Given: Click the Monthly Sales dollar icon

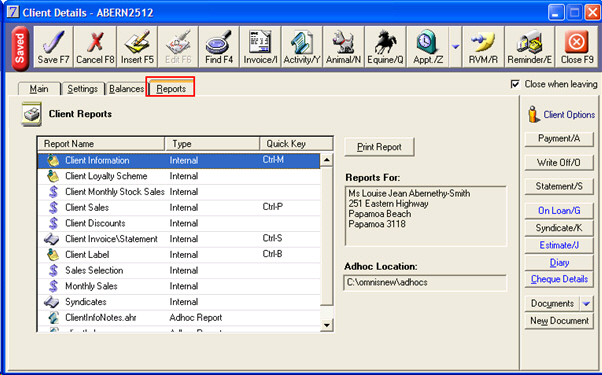Looking at the screenshot, I should pyautogui.click(x=53, y=286).
